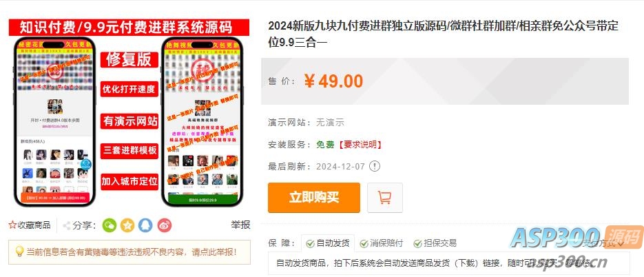
Task: Click the star icon beside 收藏商品
Action: click(x=12, y=225)
